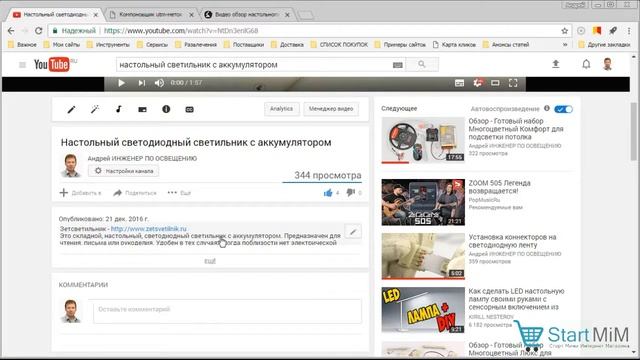Open the subtitles CC icon in toolbar

click(189, 109)
